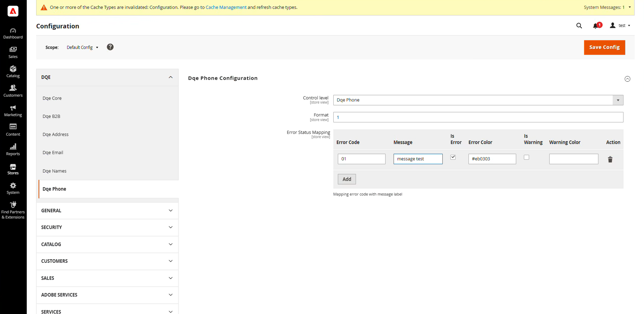Expand the GENERAL configuration section
This screenshot has width=644, height=314.
click(x=107, y=211)
